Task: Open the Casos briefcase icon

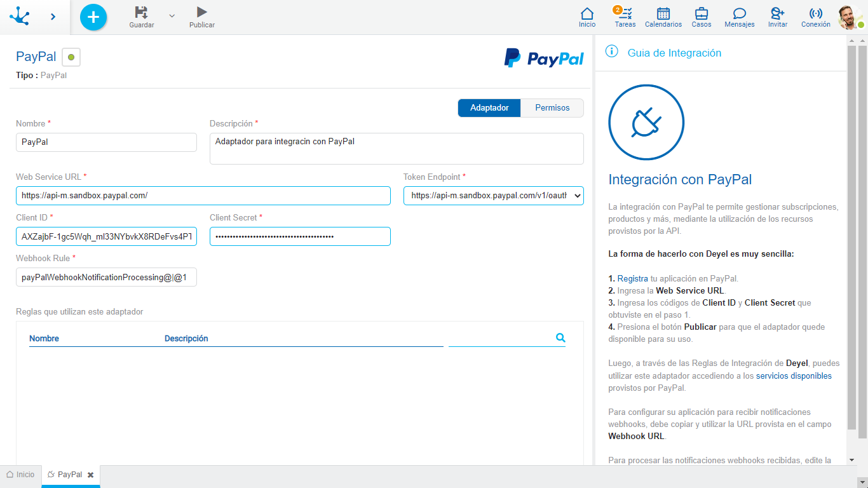Action: point(702,17)
